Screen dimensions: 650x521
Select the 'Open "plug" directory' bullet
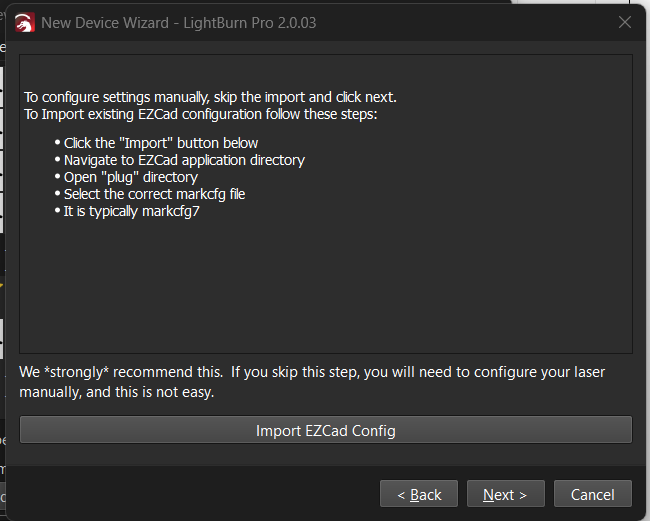click(x=131, y=177)
